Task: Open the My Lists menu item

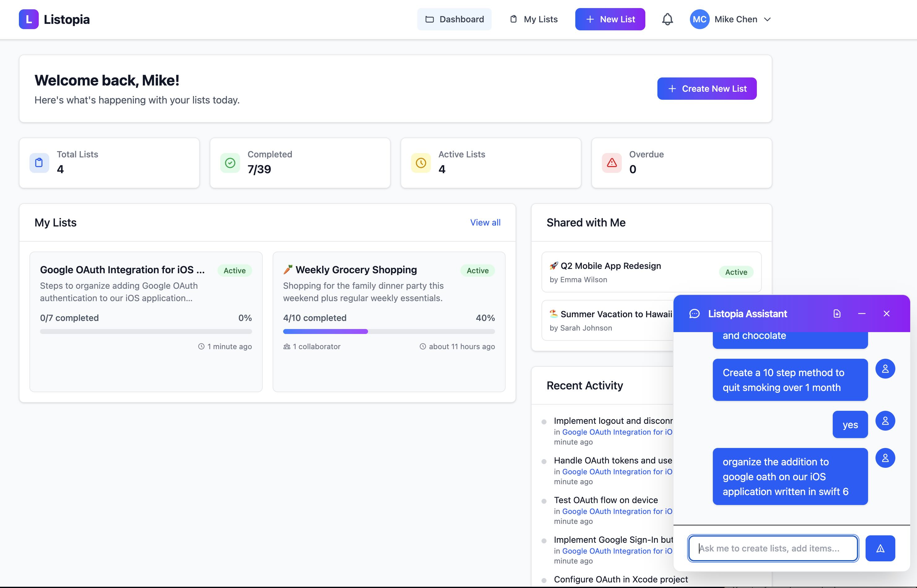Action: 533,19
